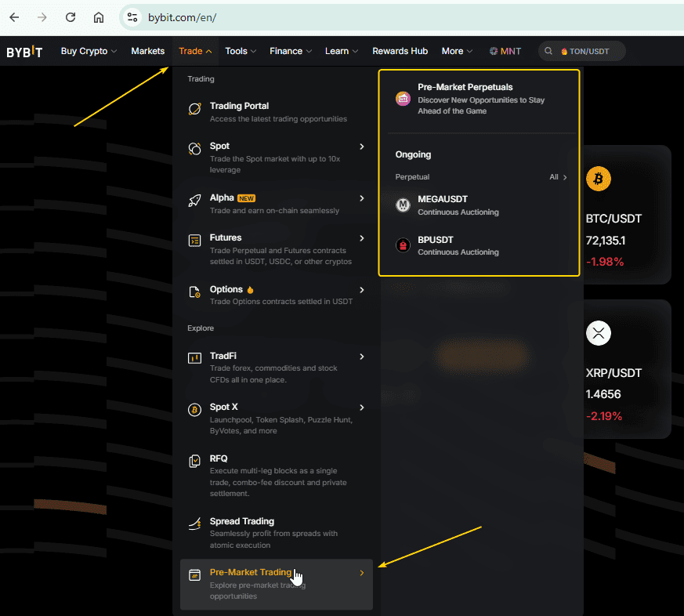Click the 72,135.1 BTC price
The image size is (684, 616).
(606, 241)
